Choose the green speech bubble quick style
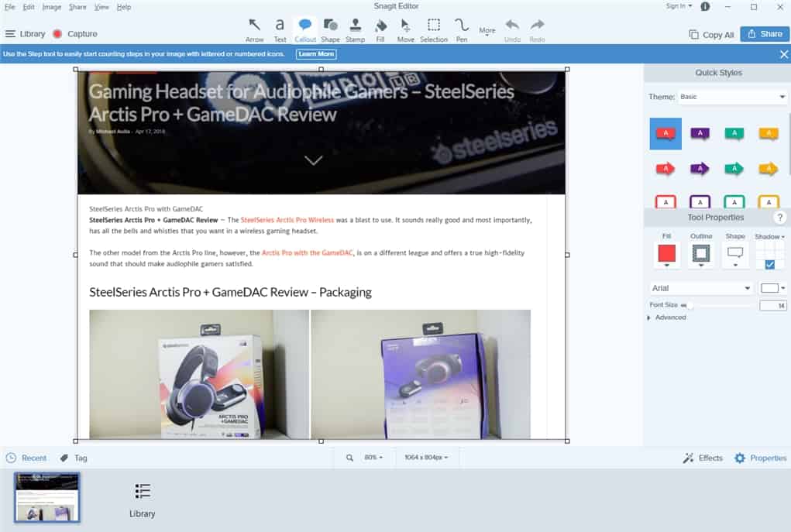Viewport: 791px width, 532px height. (734, 134)
